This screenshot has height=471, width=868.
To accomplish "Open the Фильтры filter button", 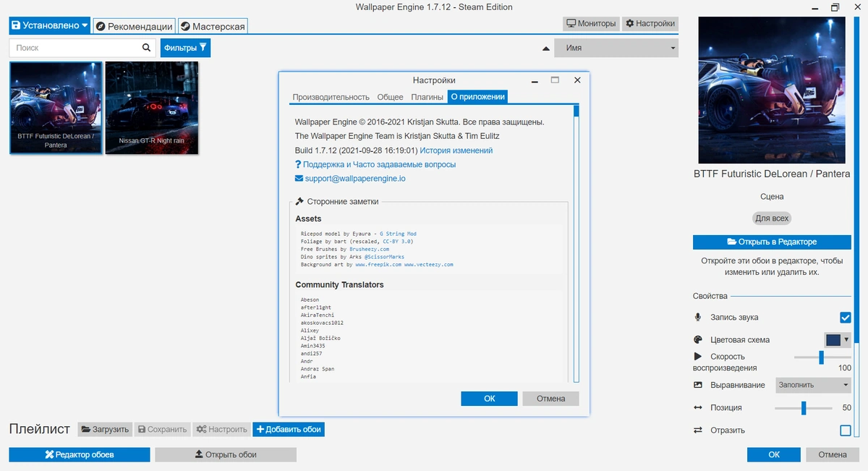I will [185, 48].
